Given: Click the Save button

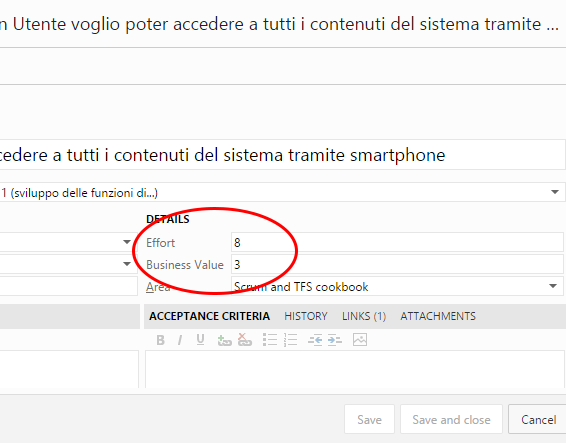Looking at the screenshot, I should (369, 419).
